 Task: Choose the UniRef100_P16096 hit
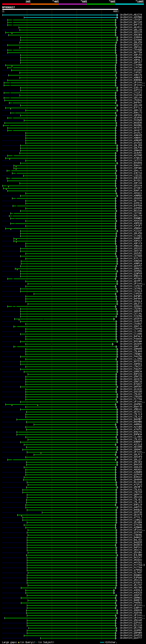pyautogui.click(x=131, y=95)
